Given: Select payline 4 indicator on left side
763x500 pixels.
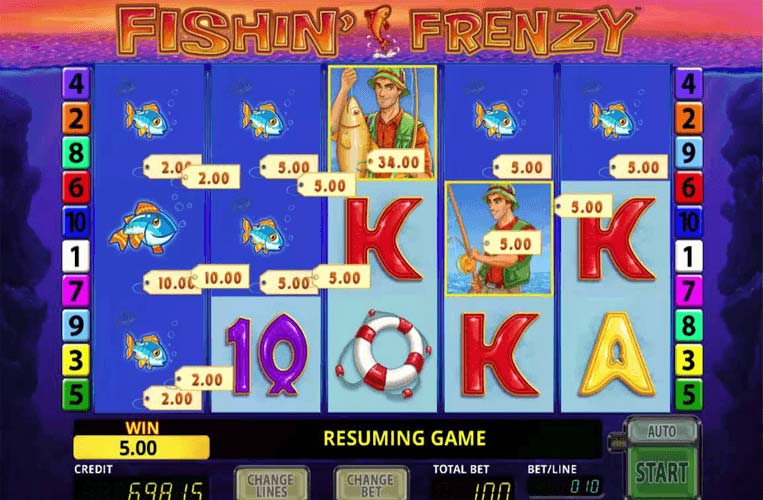Looking at the screenshot, I should pyautogui.click(x=76, y=83).
